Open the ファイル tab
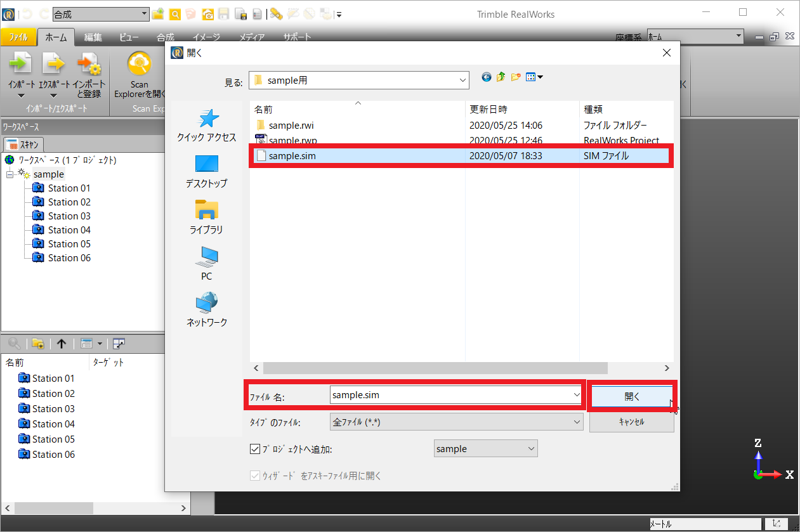This screenshot has width=800, height=532. coord(18,37)
